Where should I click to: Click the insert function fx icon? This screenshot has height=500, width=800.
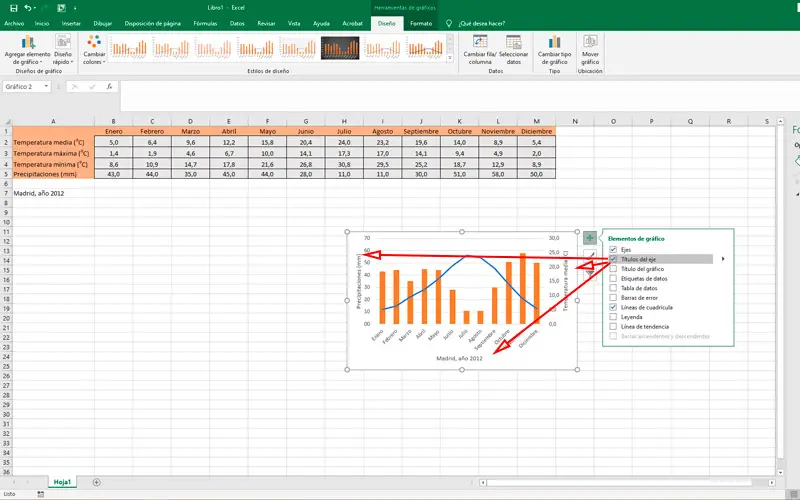click(109, 87)
